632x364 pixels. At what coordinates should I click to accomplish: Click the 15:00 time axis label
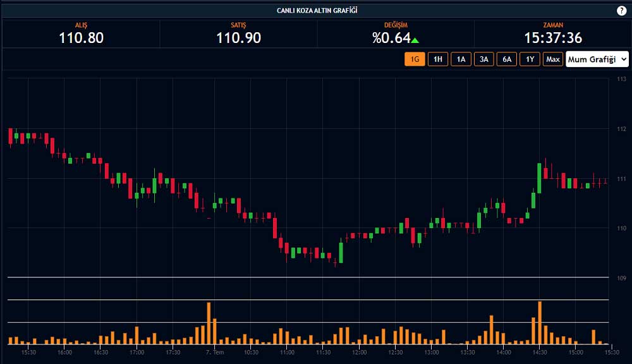[576, 353]
